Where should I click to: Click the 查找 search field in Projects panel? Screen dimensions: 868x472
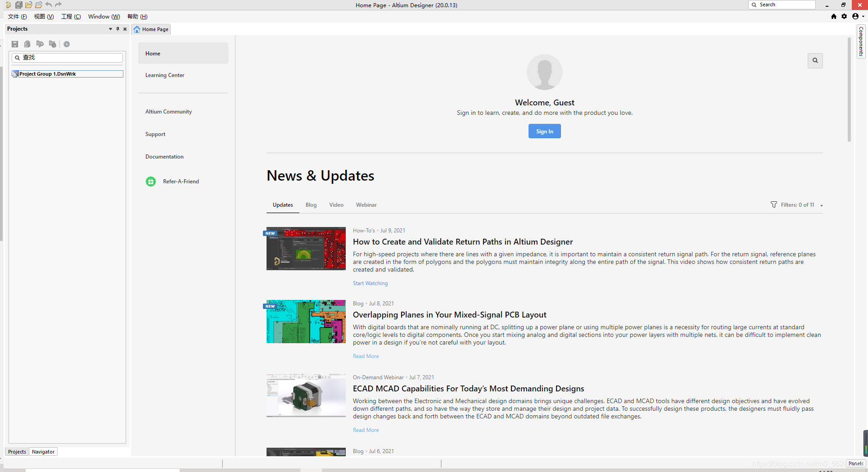(67, 58)
